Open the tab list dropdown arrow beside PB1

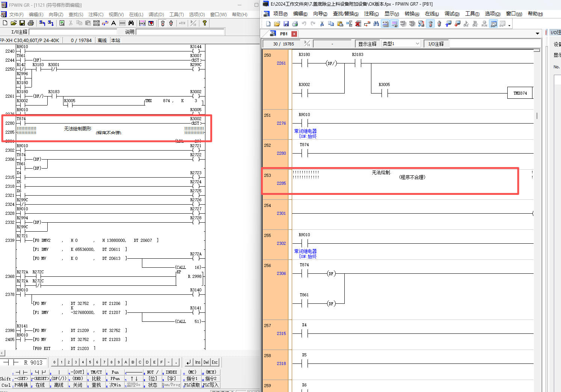point(537,34)
